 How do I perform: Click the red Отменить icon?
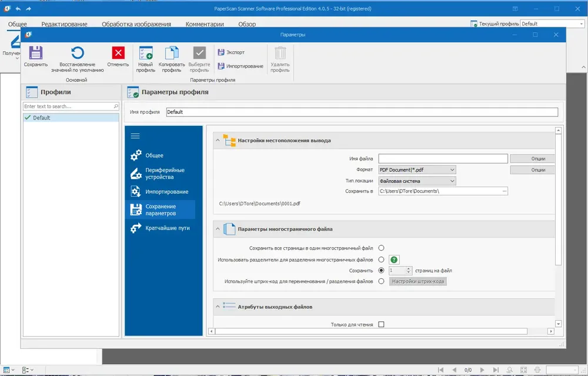click(x=118, y=53)
